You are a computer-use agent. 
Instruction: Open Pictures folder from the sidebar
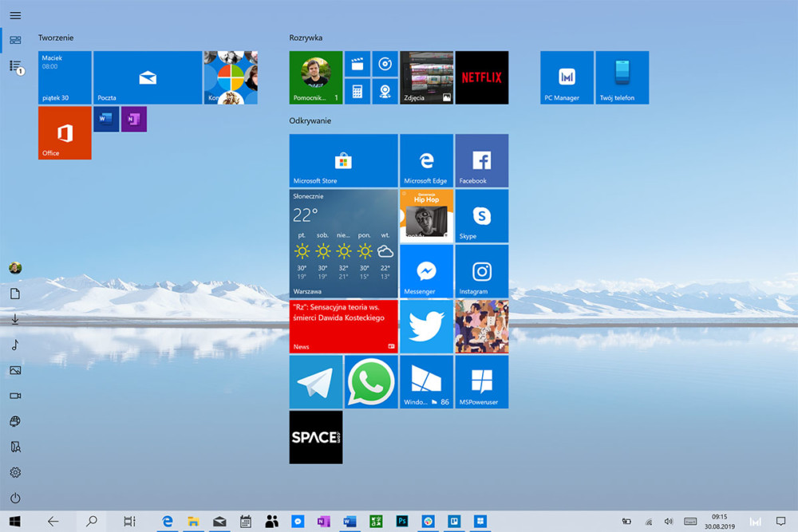tap(15, 370)
